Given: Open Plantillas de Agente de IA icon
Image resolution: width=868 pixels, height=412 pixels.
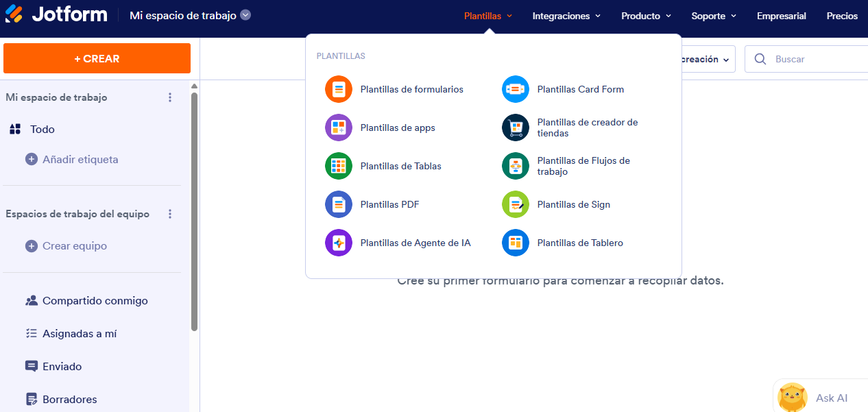Looking at the screenshot, I should pos(338,243).
